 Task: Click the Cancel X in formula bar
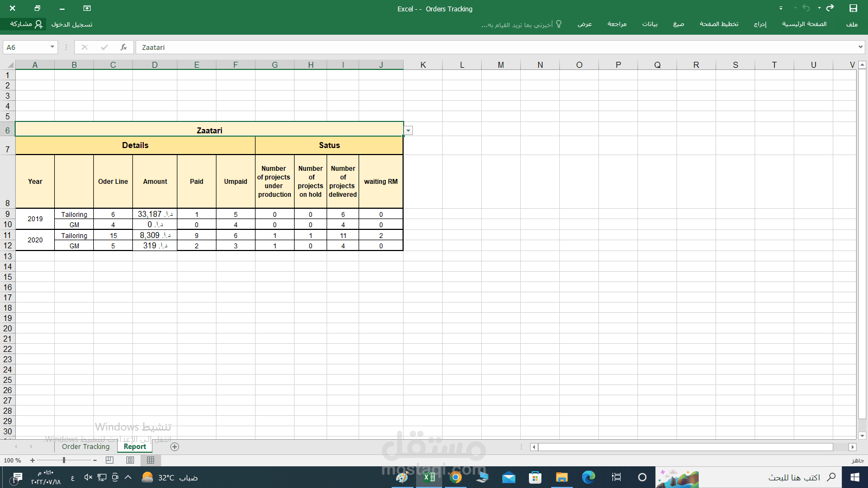[x=85, y=47]
